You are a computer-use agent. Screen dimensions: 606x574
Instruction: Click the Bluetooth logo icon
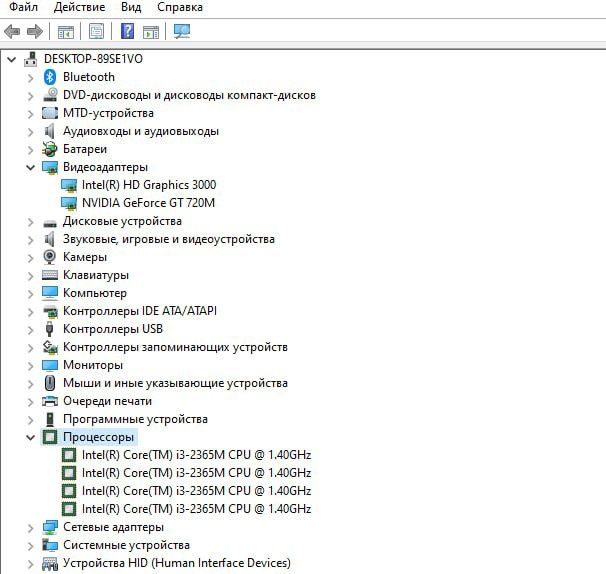point(49,77)
